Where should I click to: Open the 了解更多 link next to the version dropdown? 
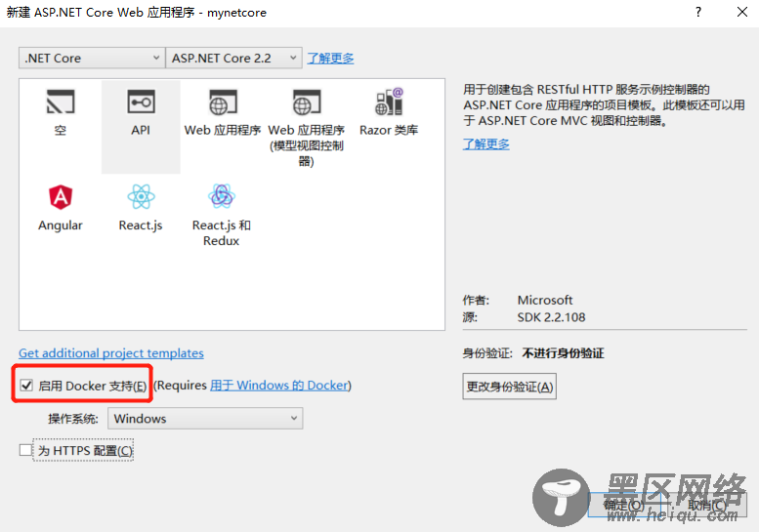coord(330,58)
